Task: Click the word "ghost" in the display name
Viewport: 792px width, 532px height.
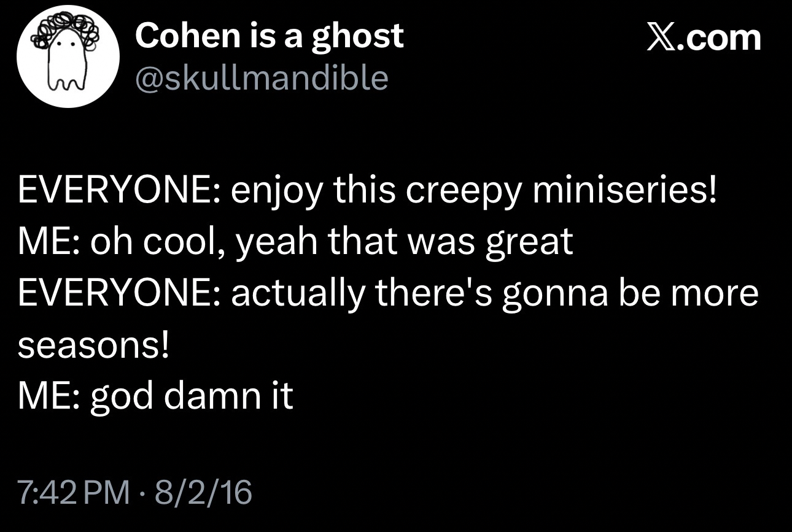Action: click(357, 36)
